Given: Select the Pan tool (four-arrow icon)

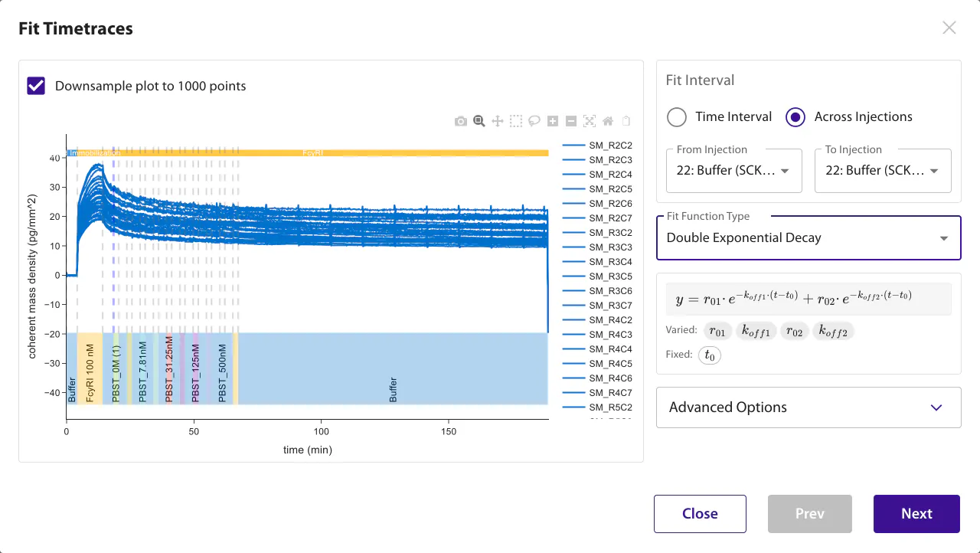Looking at the screenshot, I should click(x=497, y=121).
